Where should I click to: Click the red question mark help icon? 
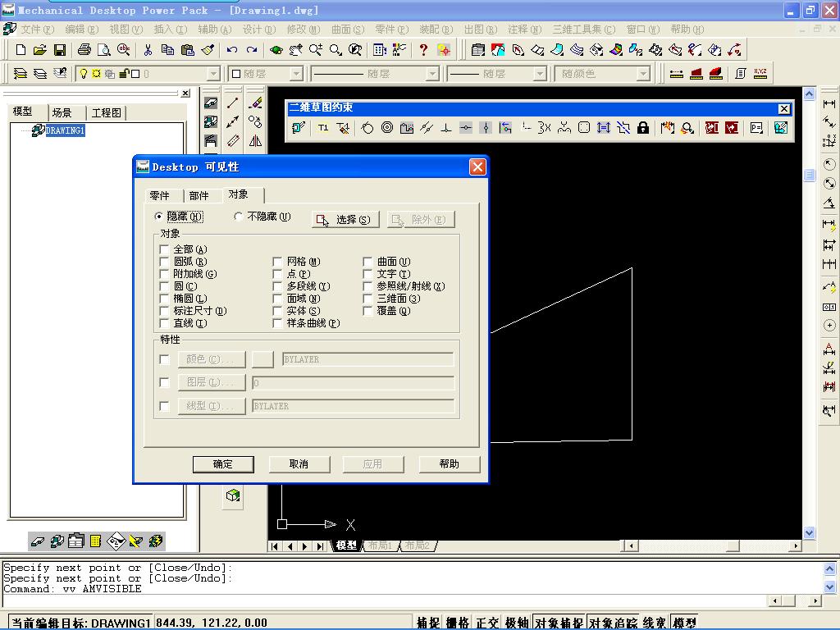423,50
